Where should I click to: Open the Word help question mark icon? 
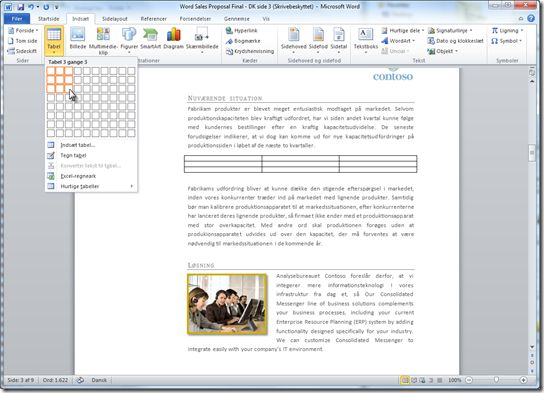(531, 18)
